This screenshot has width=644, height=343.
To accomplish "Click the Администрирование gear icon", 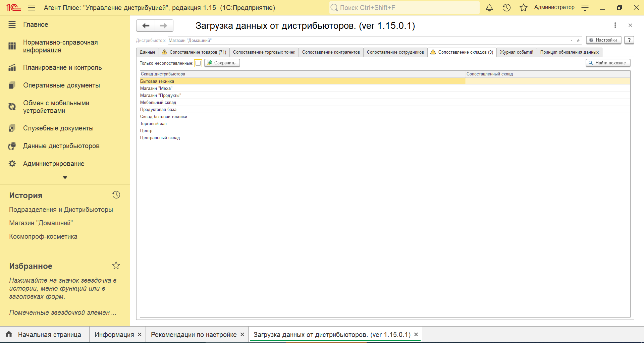I will (x=12, y=164).
